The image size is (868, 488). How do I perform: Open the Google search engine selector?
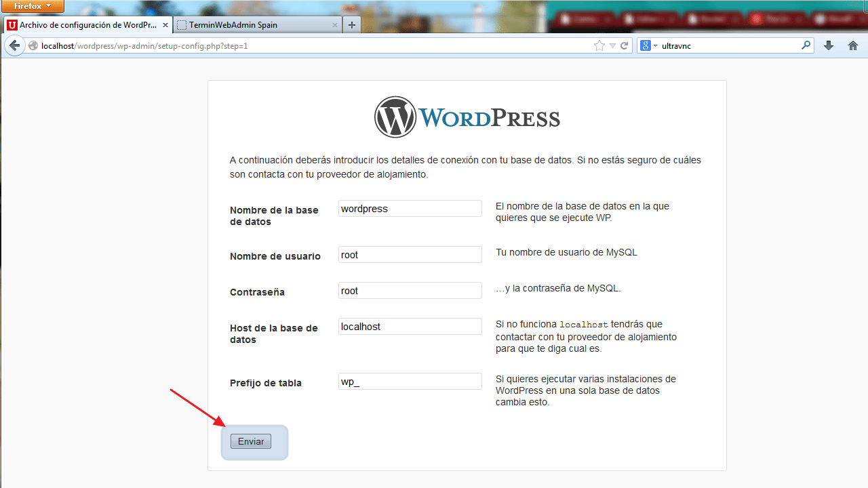[648, 46]
